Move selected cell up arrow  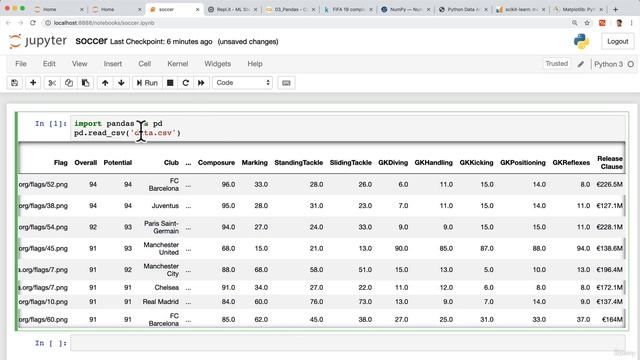(105, 83)
